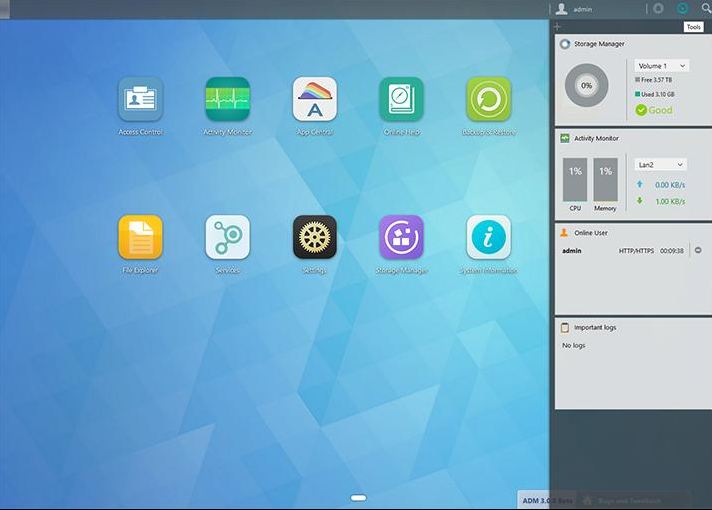Open the Online Help app
This screenshot has height=510, width=712.
click(x=401, y=99)
